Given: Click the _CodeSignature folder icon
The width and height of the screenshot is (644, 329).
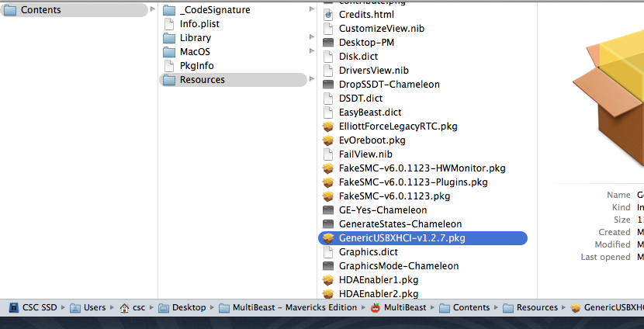Looking at the screenshot, I should (x=169, y=10).
